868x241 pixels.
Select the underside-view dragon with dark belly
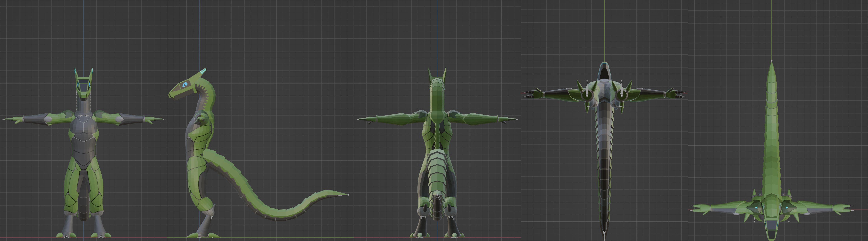point(604,151)
